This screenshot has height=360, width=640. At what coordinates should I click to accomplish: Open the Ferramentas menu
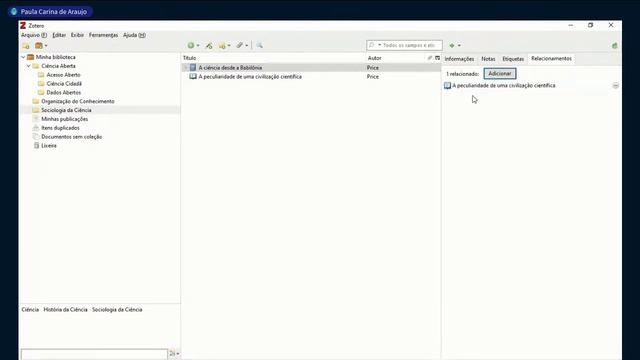pos(103,35)
